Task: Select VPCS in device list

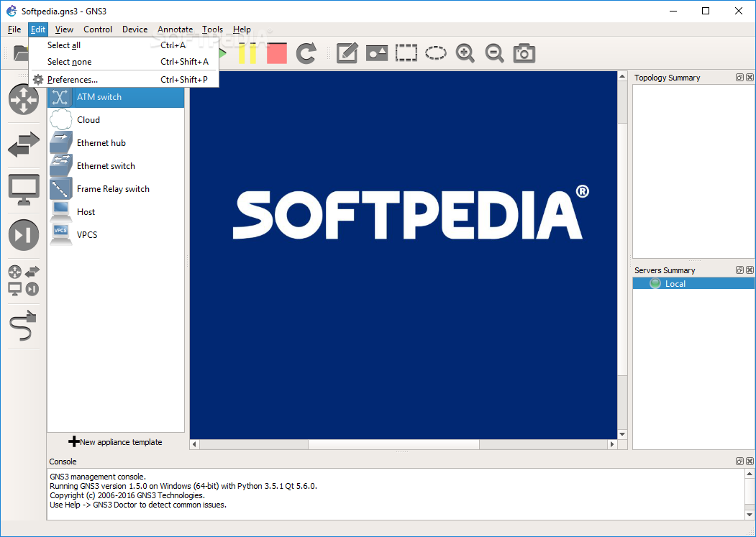Action: pyautogui.click(x=116, y=235)
